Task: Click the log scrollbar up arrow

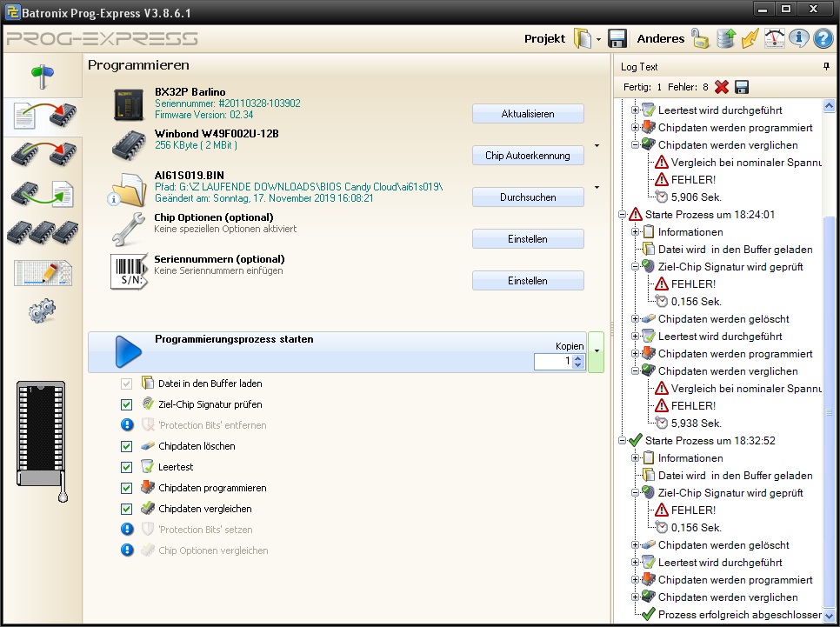Action: [x=829, y=105]
